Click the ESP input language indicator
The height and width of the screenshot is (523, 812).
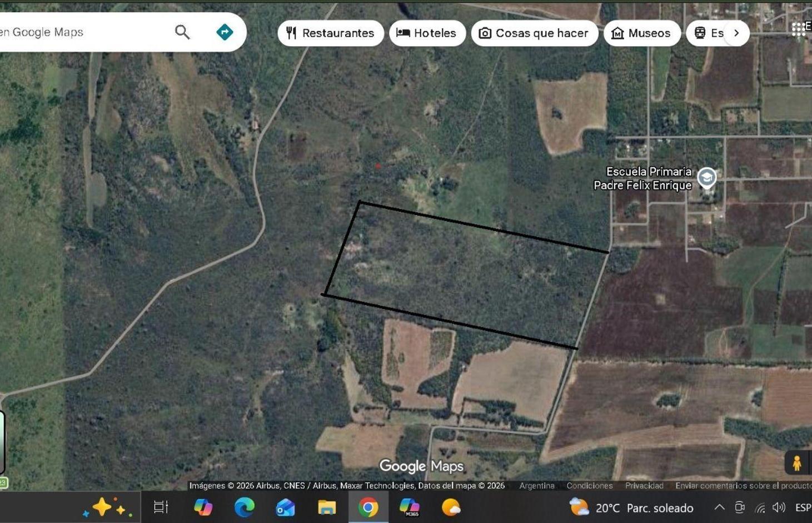pos(803,507)
